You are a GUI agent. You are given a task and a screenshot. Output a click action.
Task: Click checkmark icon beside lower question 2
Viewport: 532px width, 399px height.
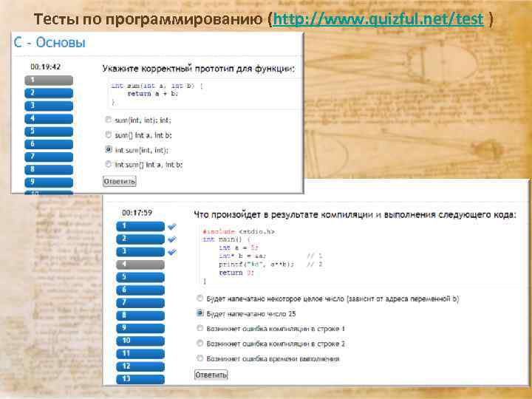tap(172, 239)
